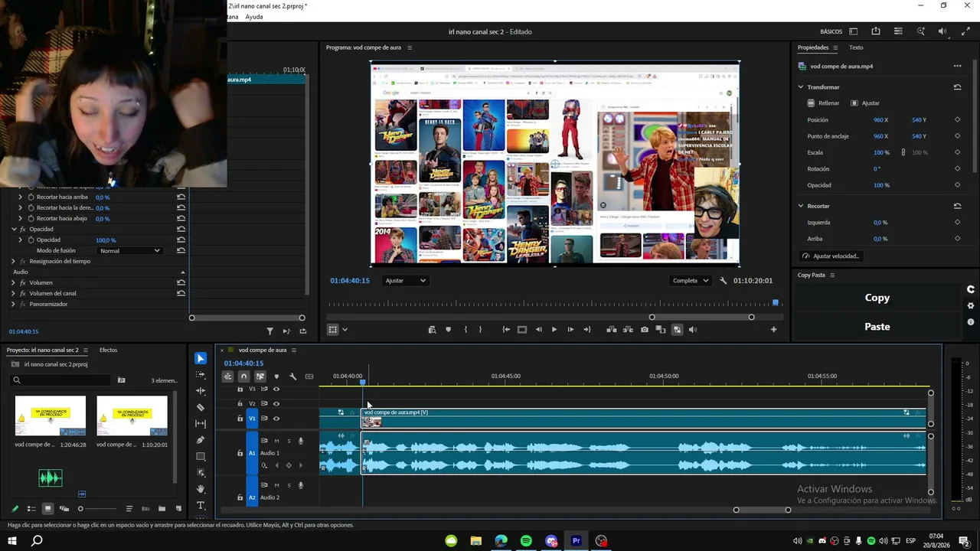
Task: Open program monitor settings wrench
Action: (x=724, y=281)
